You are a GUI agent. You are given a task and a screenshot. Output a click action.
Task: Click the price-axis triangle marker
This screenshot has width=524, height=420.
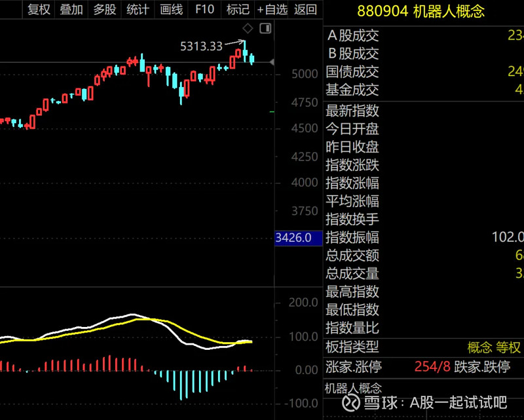pos(272,62)
